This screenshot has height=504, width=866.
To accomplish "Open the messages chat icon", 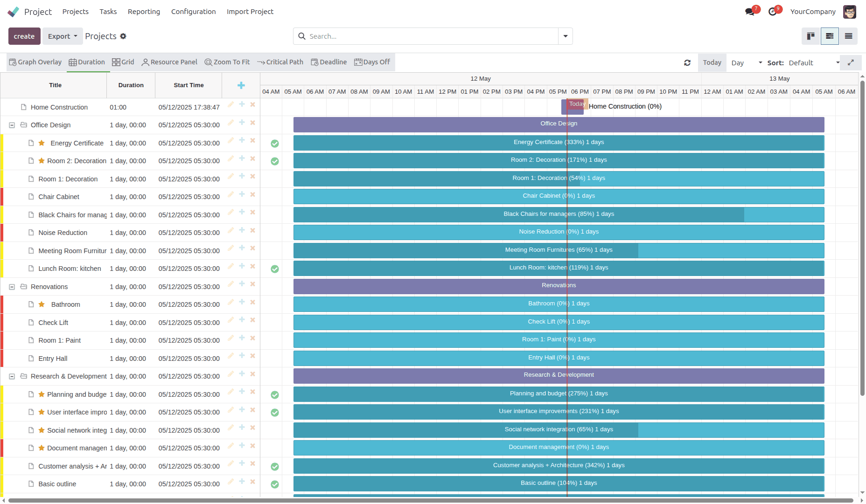I will 750,12.
